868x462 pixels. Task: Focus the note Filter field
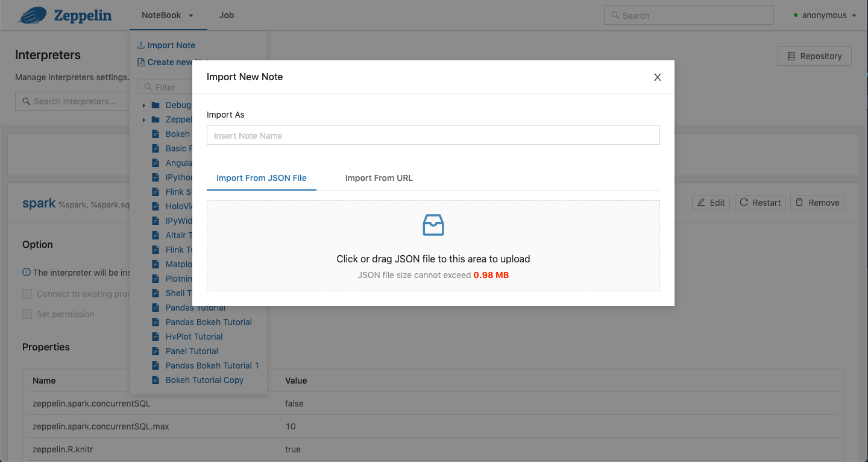pyautogui.click(x=165, y=87)
